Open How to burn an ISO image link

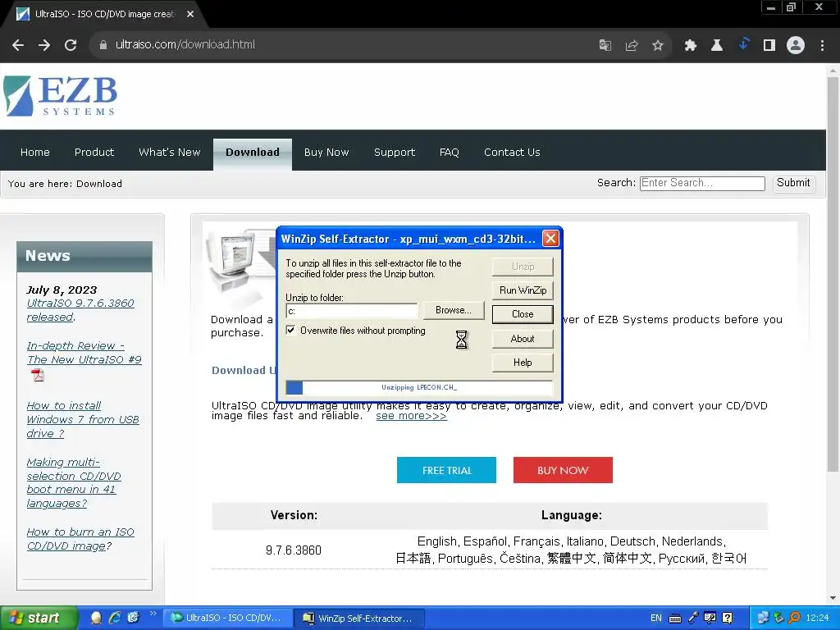pyautogui.click(x=80, y=539)
